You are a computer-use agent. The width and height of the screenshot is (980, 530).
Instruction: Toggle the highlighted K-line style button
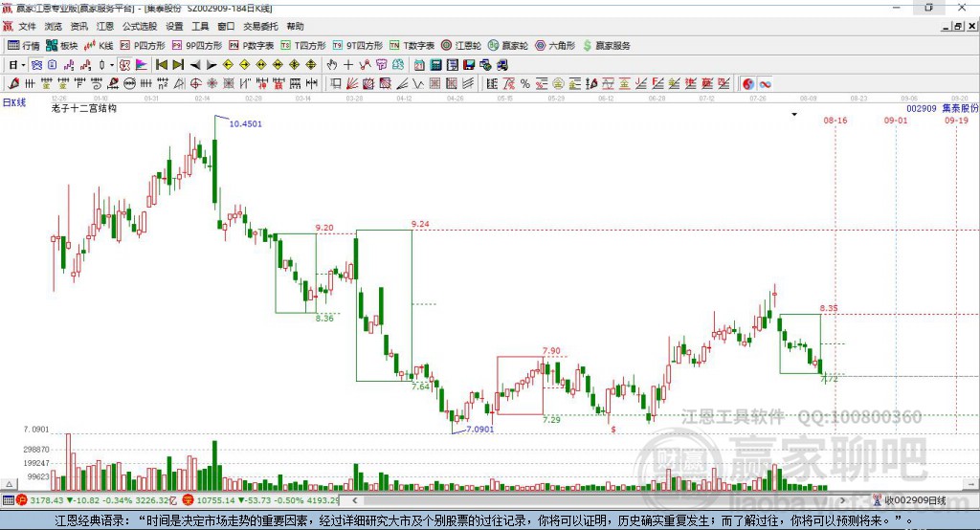pos(37,65)
